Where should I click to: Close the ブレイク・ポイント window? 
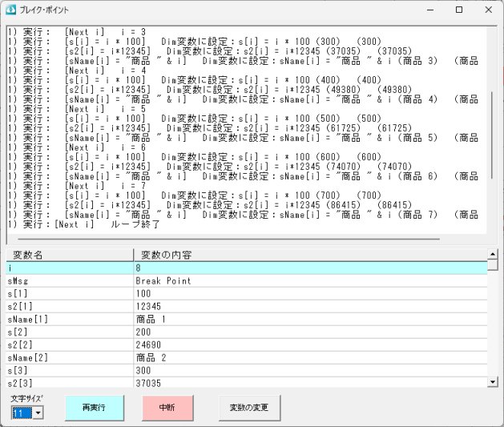(489, 10)
